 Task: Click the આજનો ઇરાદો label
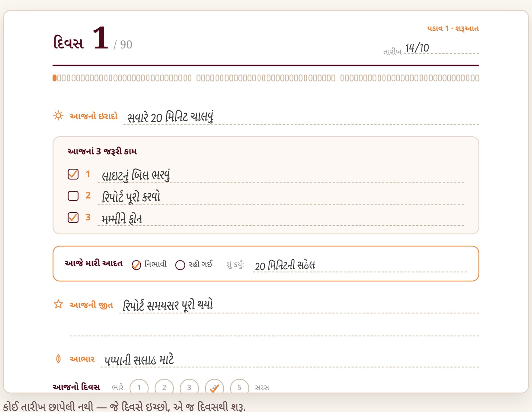94,116
